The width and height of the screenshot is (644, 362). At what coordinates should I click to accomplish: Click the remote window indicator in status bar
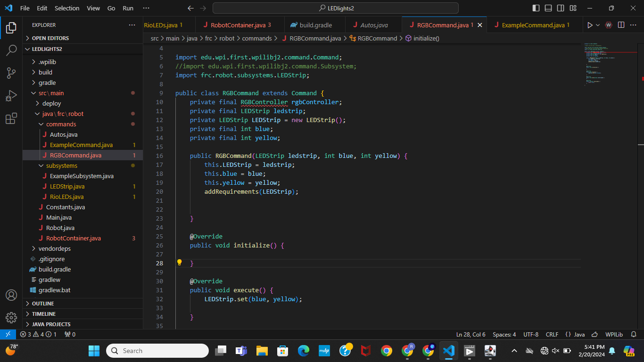(8, 334)
